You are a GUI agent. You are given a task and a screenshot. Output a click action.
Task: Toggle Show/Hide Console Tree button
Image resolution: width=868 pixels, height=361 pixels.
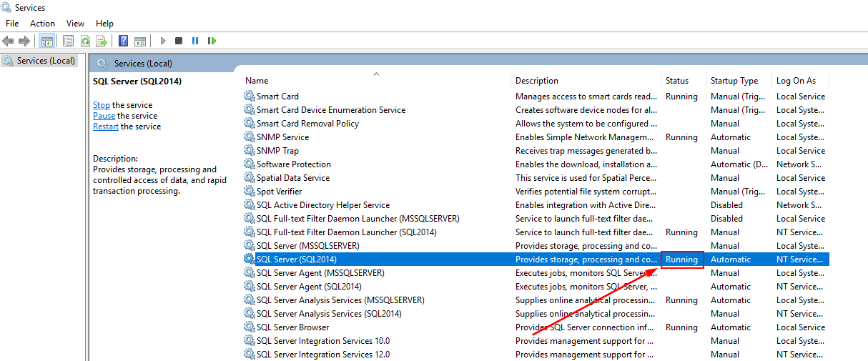click(47, 41)
